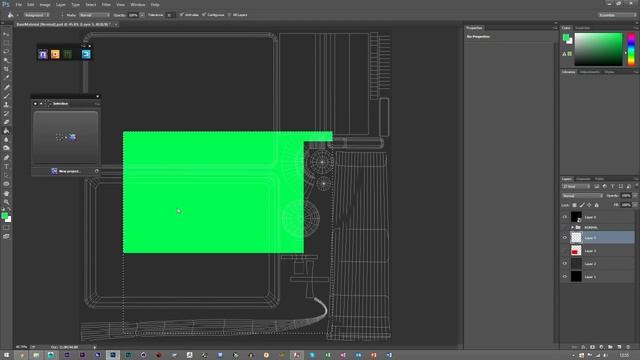Click the blue plugin icon

point(86,54)
